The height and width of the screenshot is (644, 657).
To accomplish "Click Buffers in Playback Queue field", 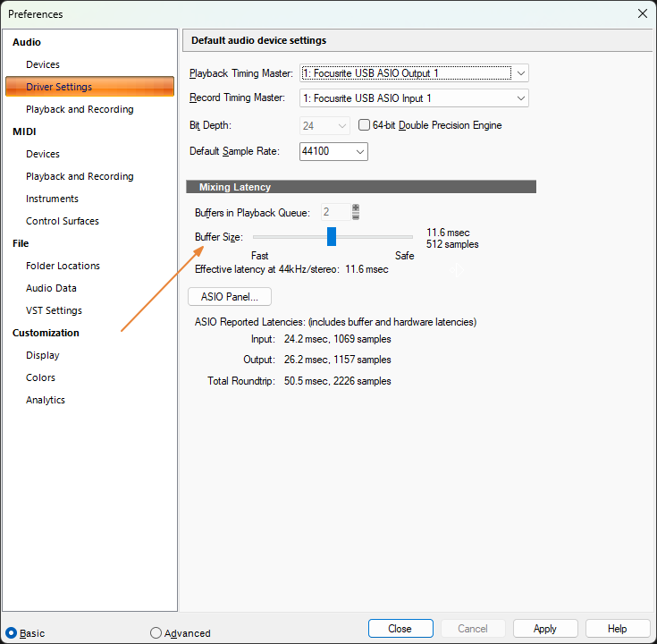I will pos(335,212).
